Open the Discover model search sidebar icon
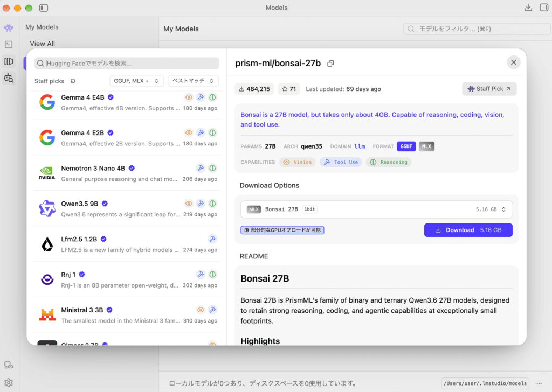Screen dimensions: 552x392 pyautogui.click(x=9, y=78)
